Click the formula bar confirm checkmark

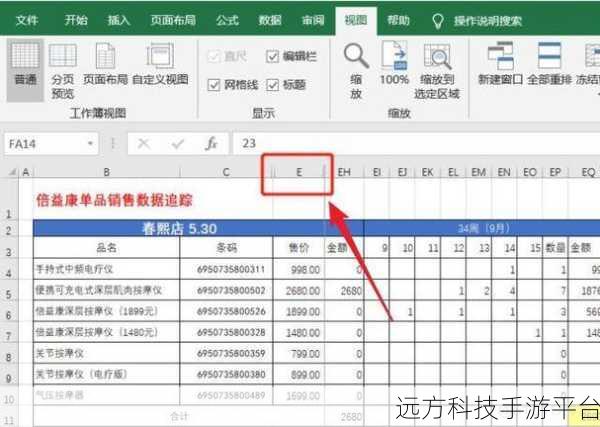click(x=178, y=144)
